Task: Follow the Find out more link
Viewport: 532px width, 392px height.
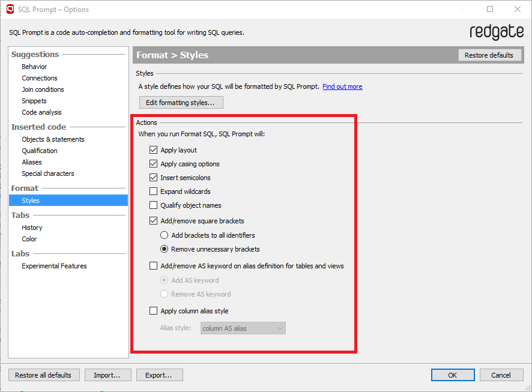Action: click(342, 86)
